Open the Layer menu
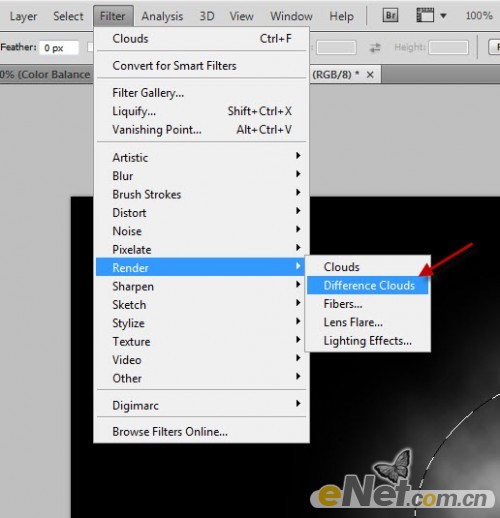The height and width of the screenshot is (518, 500). click(x=23, y=16)
